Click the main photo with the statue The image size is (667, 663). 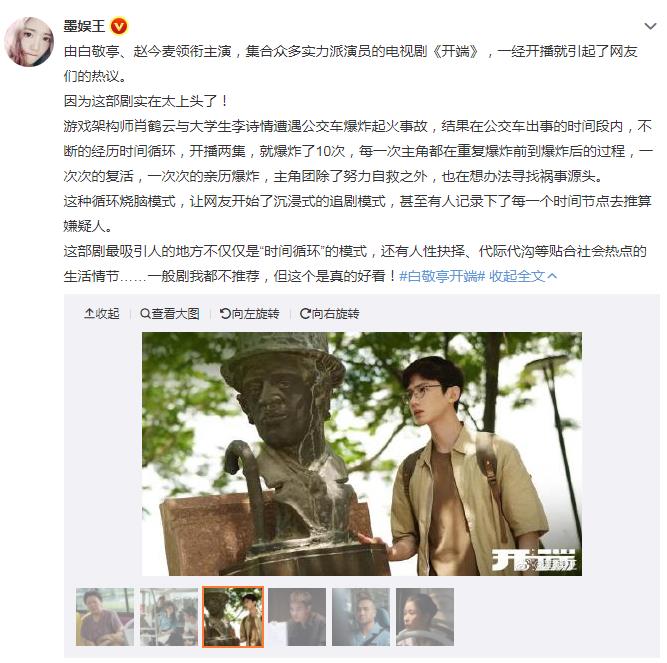pyautogui.click(x=362, y=454)
